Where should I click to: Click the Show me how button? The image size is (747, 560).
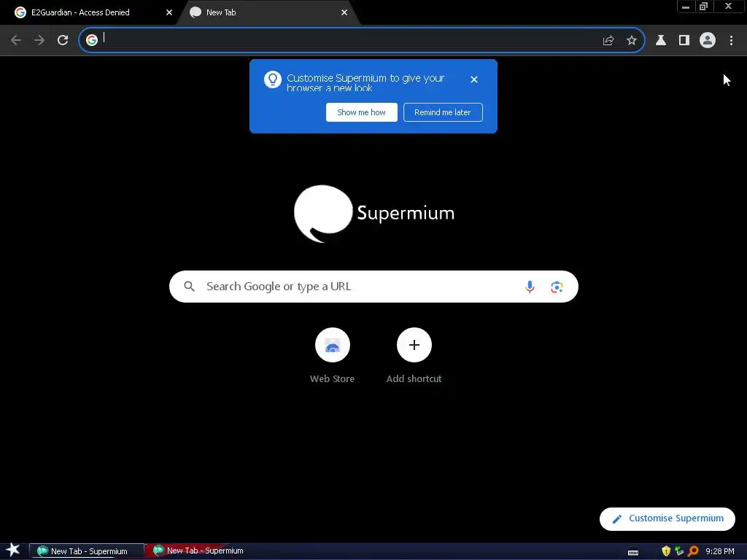tap(362, 112)
